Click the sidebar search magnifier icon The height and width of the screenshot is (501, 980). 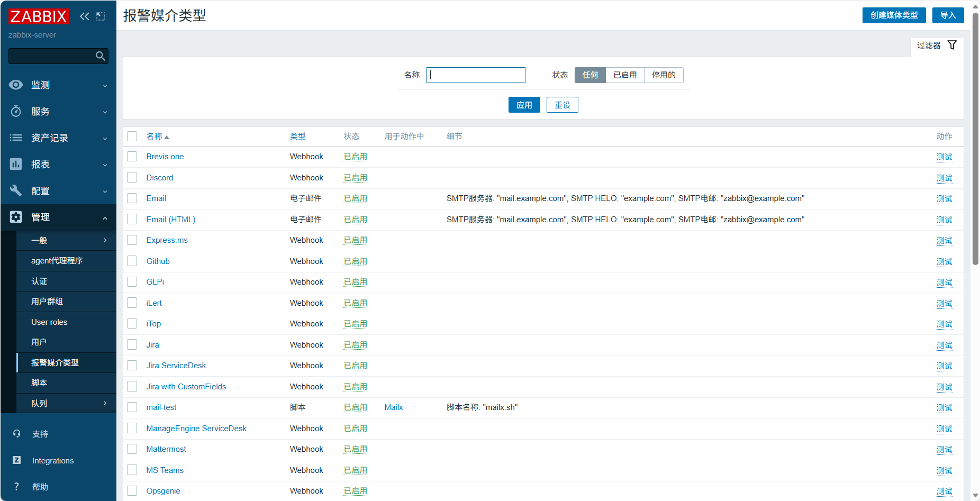coord(100,56)
